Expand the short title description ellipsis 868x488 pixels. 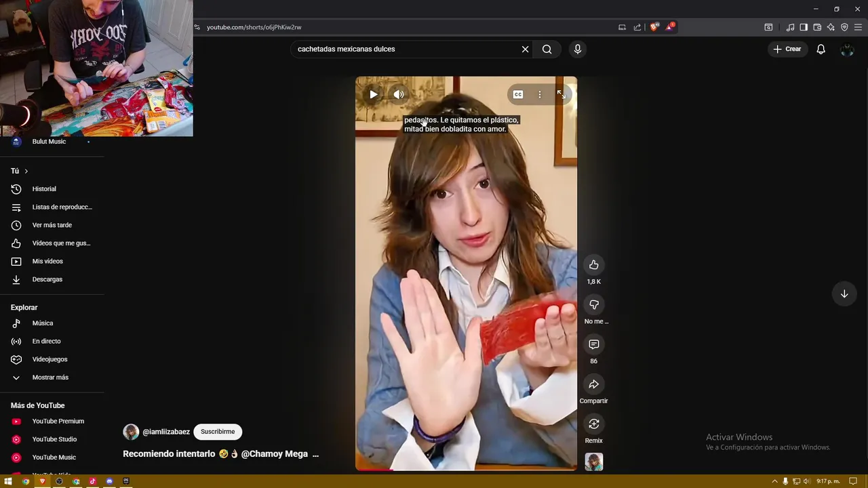[x=315, y=454]
